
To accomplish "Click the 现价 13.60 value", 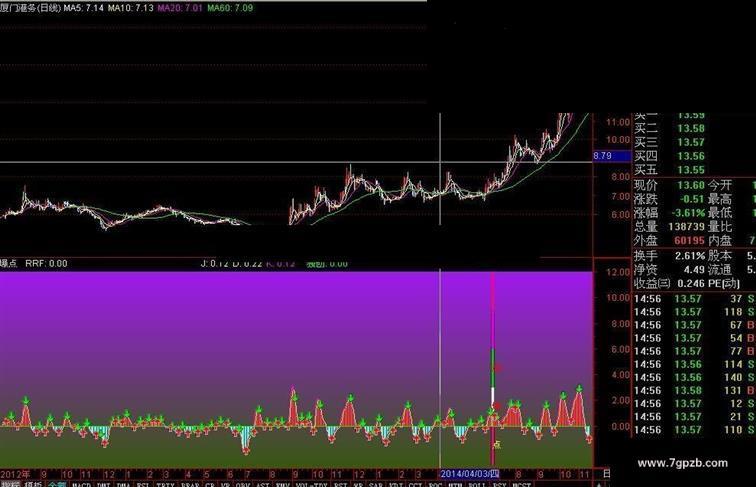I will (x=691, y=185).
